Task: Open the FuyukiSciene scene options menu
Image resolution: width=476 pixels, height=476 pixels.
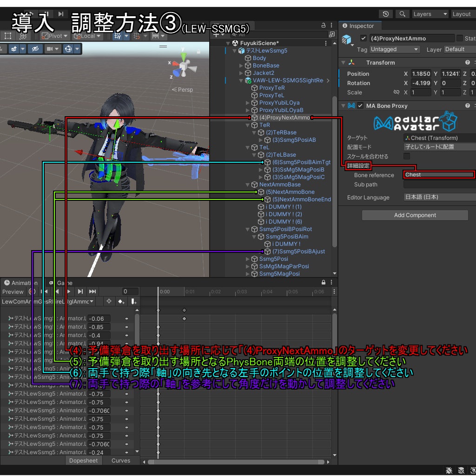Action: click(326, 43)
